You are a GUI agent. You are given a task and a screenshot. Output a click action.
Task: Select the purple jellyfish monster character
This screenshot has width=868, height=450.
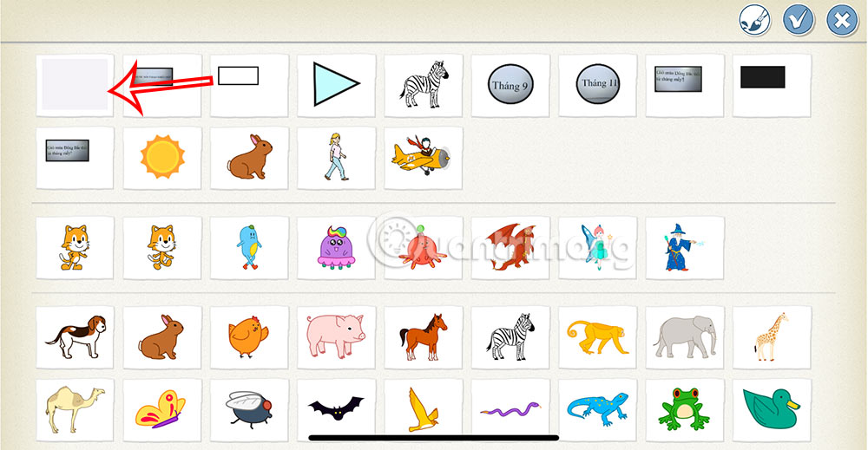coord(337,248)
